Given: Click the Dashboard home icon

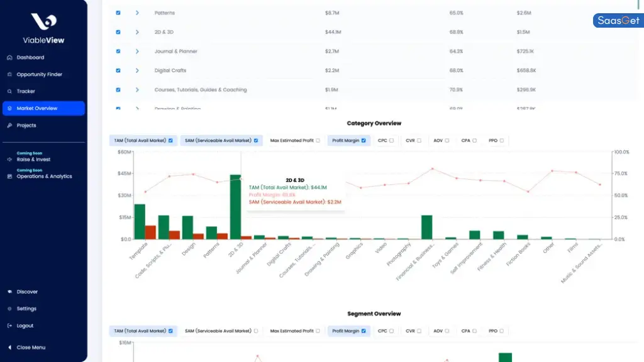Looking at the screenshot, I should point(9,58).
